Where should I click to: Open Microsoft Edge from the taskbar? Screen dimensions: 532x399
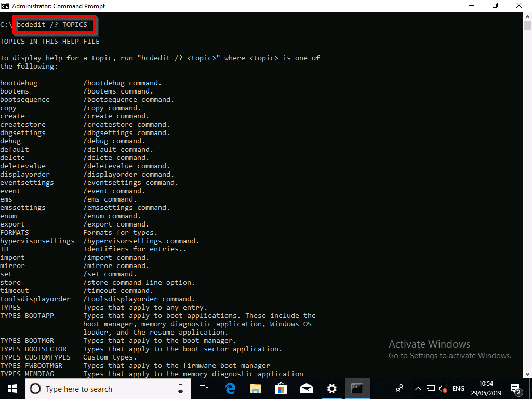coord(230,388)
